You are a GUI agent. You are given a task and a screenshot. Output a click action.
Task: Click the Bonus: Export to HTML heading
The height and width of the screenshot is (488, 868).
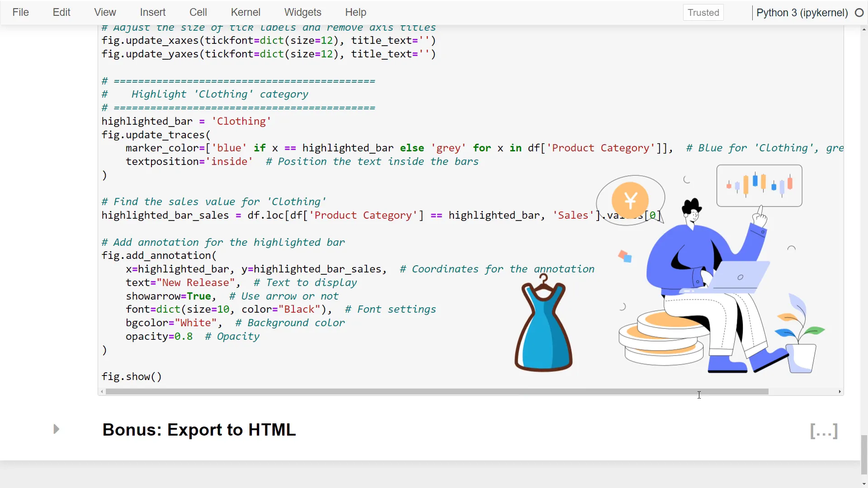pos(199,430)
